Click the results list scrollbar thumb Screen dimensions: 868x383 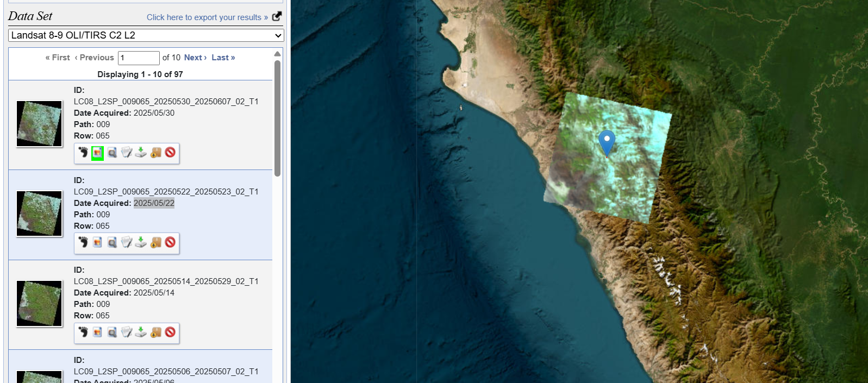[x=277, y=118]
